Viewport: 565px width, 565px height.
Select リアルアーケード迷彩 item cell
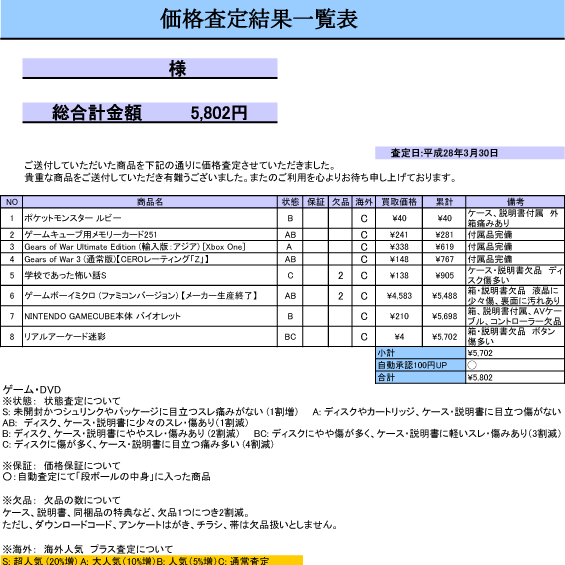coord(150,337)
